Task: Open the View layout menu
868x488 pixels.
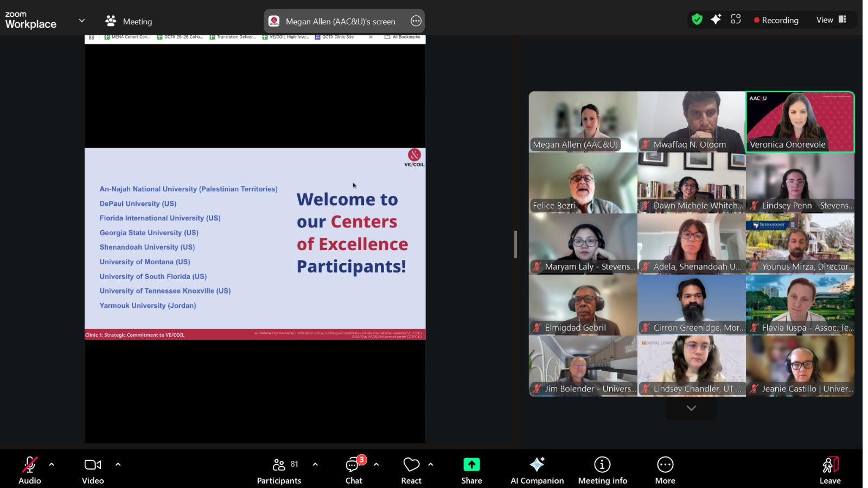Action: coord(831,20)
